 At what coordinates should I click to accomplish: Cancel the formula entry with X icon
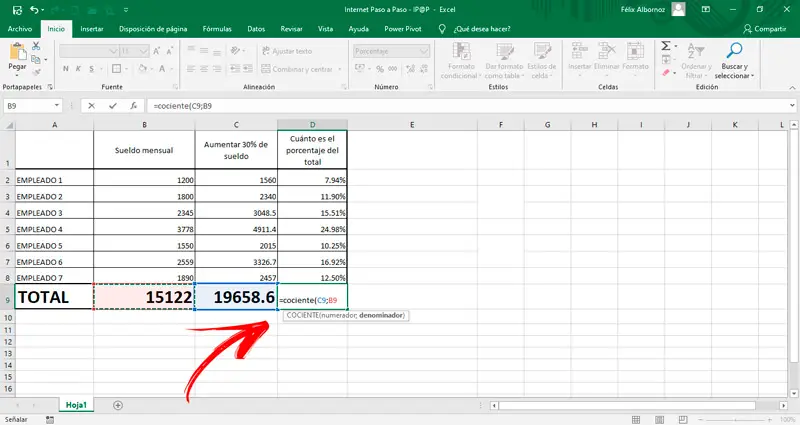click(x=92, y=105)
